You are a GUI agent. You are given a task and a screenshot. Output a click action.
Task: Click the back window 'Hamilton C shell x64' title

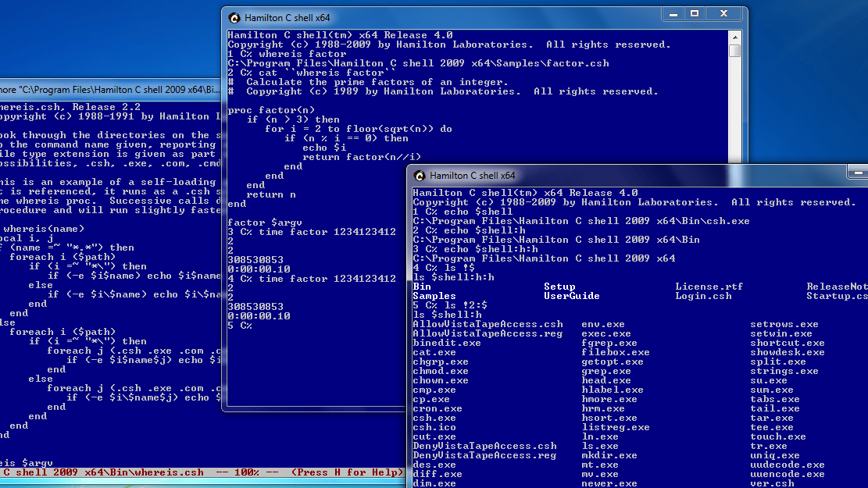click(288, 18)
